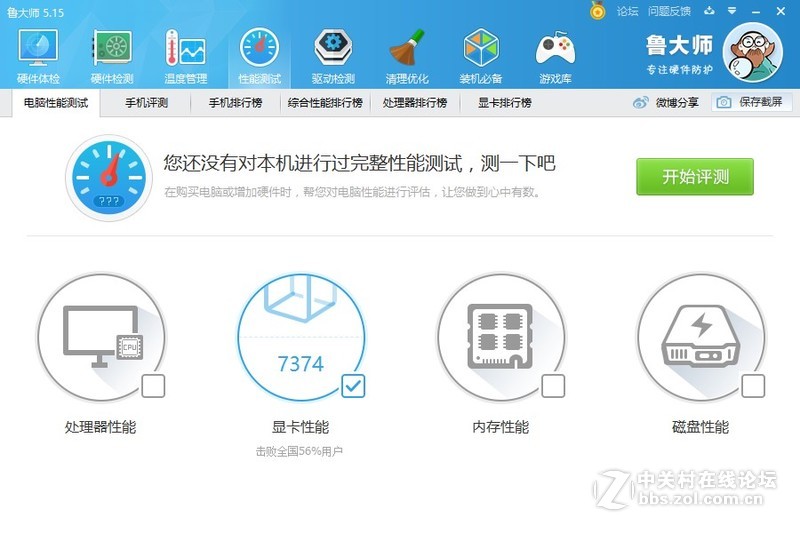
Task: Click the large blue speedometer gauge
Action: (109, 177)
